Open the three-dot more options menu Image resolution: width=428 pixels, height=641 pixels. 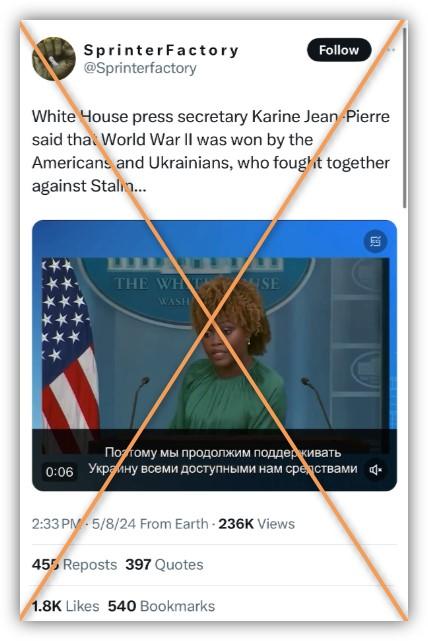click(x=390, y=50)
